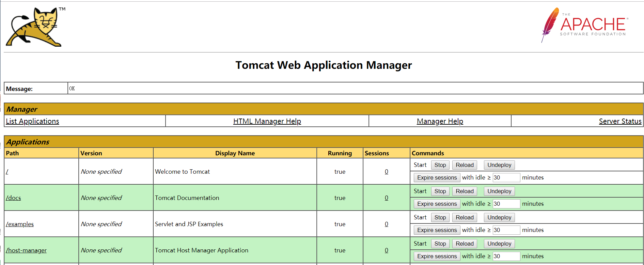Click sessions count for Tomcat Documentation
The width and height of the screenshot is (644, 265).
[x=387, y=198]
